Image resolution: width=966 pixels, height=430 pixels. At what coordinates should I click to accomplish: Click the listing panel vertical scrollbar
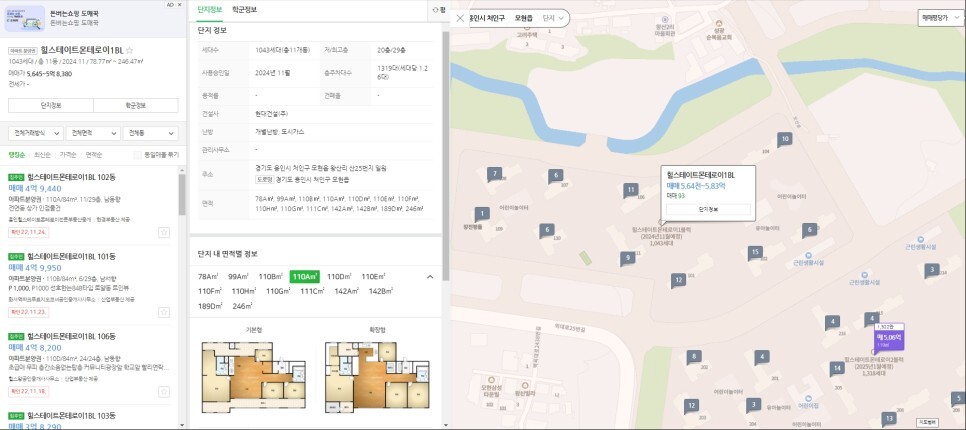[x=182, y=195]
